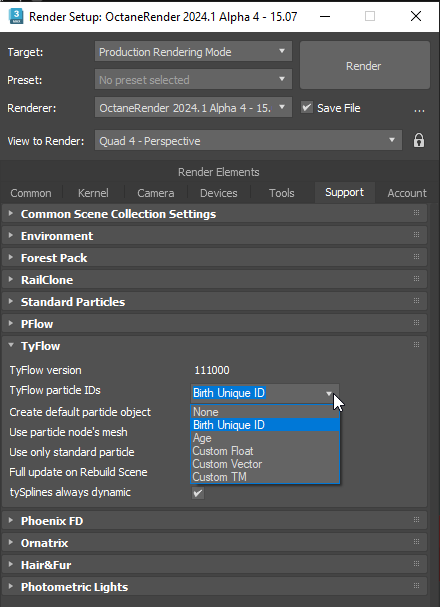Click the Ornatrix rollout grip handle

click(x=416, y=542)
